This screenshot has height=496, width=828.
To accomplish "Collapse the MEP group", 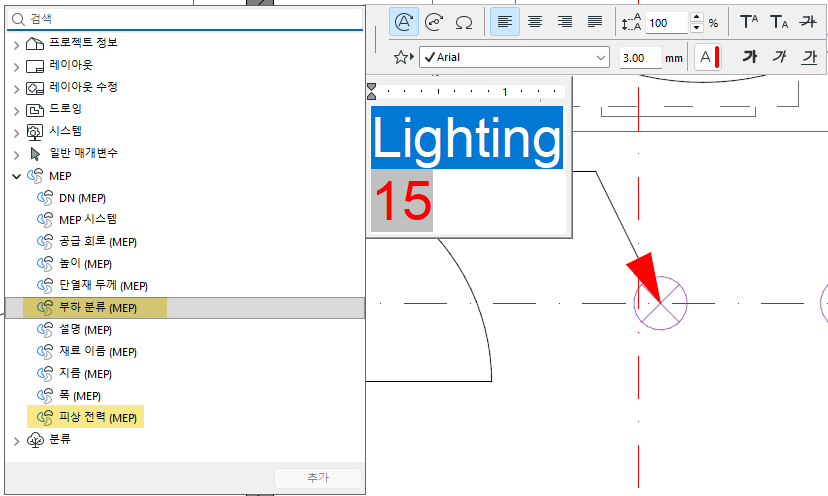I will point(16,176).
